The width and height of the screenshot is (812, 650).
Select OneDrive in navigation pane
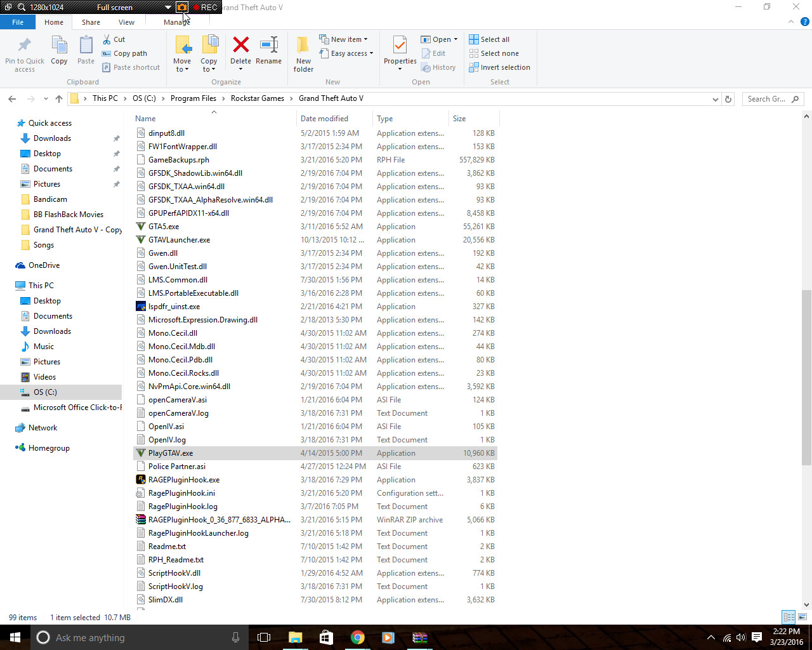point(44,265)
